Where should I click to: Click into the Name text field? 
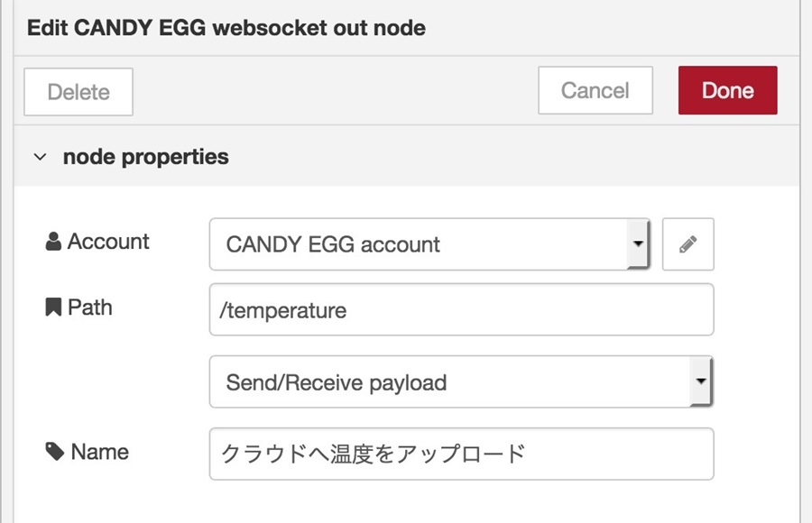pyautogui.click(x=461, y=454)
